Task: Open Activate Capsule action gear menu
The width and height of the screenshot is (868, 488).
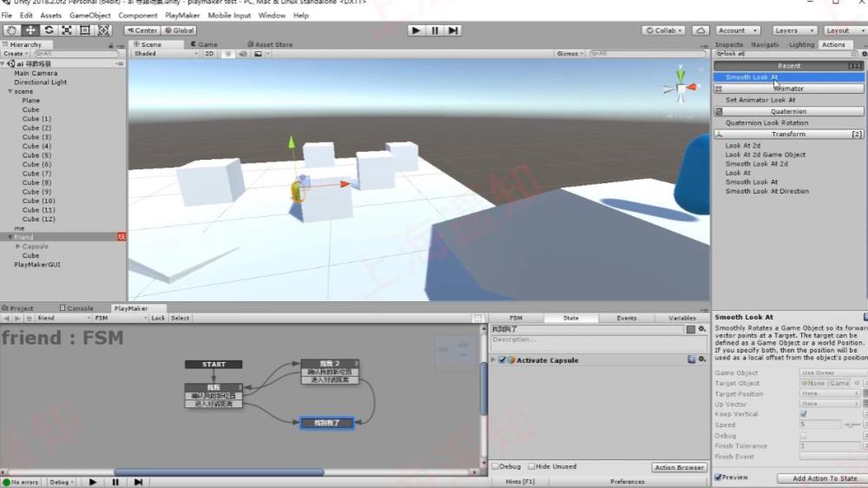Action: point(702,360)
